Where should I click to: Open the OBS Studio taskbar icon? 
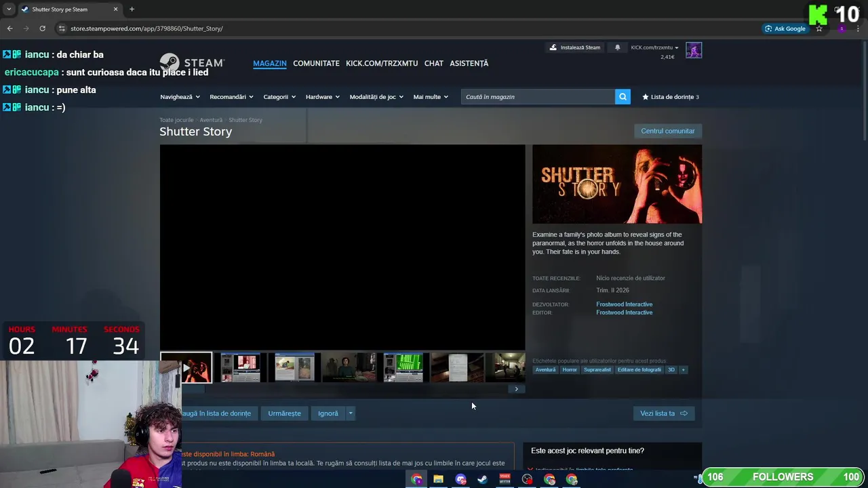pos(527,479)
